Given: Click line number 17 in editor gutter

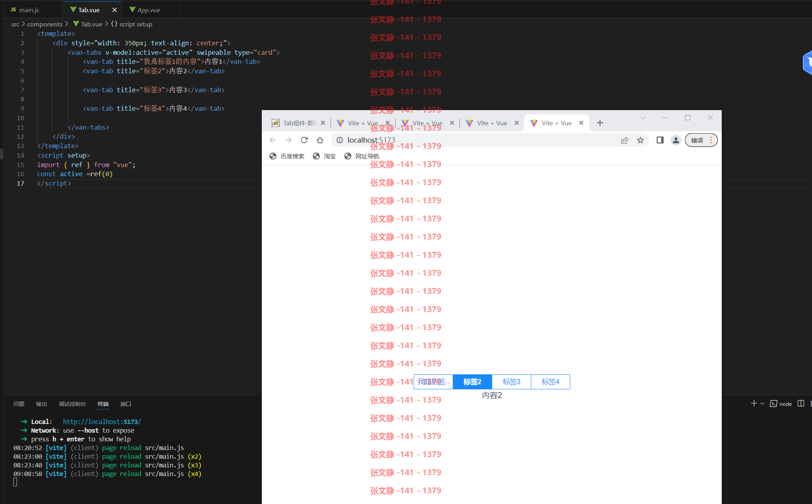Looking at the screenshot, I should 21,183.
